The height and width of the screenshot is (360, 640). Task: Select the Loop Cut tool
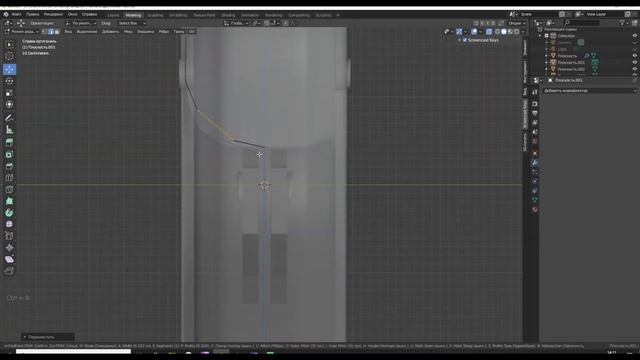coord(9,178)
